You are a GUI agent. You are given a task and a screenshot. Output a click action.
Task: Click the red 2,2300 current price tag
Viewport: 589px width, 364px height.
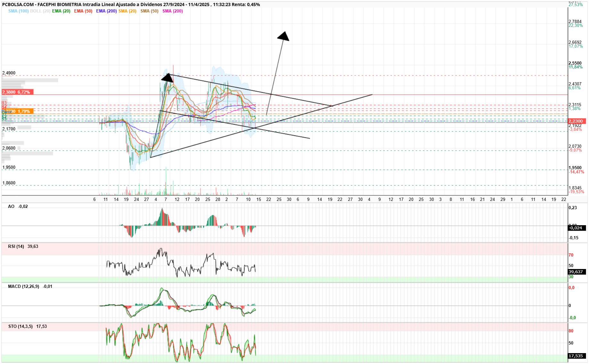click(577, 121)
